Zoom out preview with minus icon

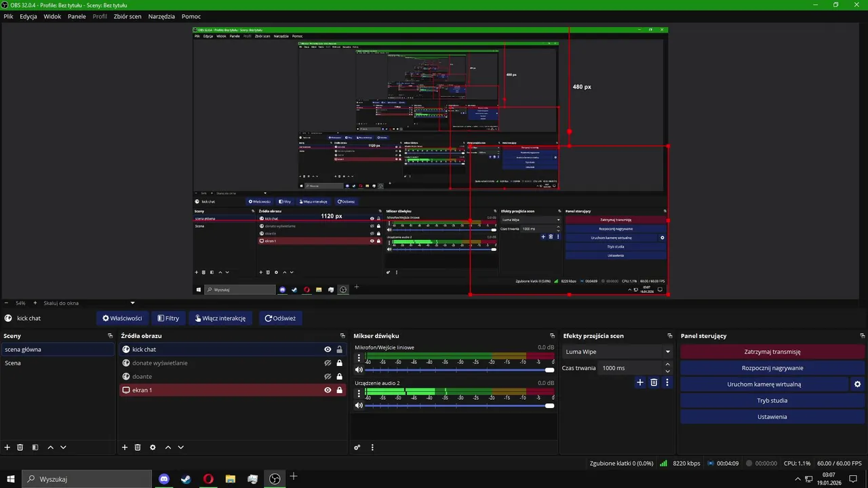(x=6, y=303)
